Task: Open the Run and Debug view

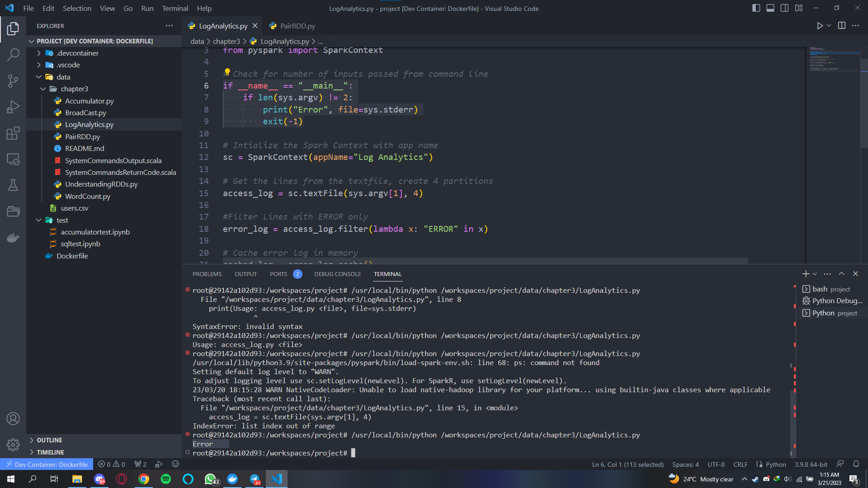Action: click(x=13, y=107)
